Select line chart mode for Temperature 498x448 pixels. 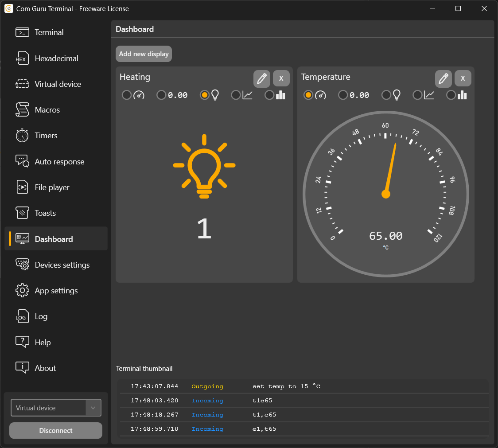[x=417, y=95]
